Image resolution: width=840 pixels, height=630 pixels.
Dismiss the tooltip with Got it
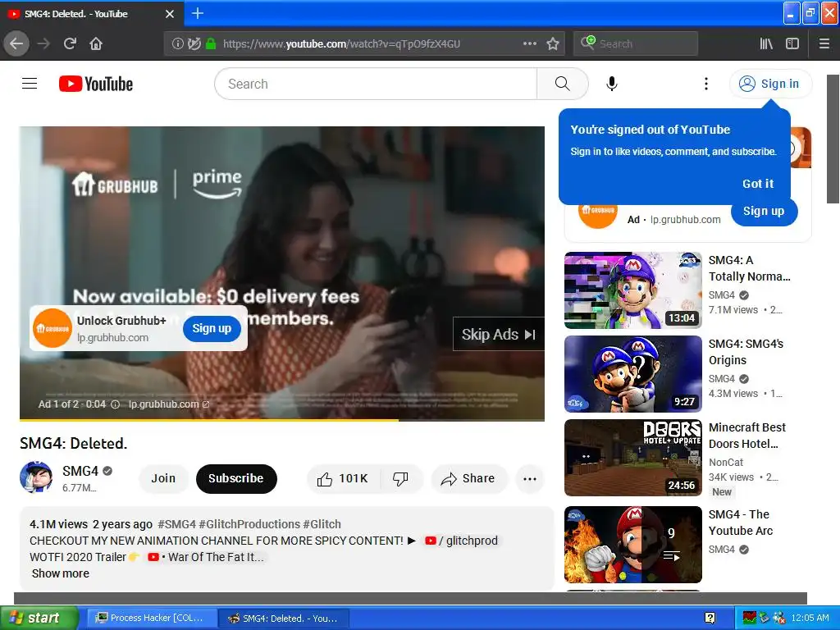pos(757,184)
